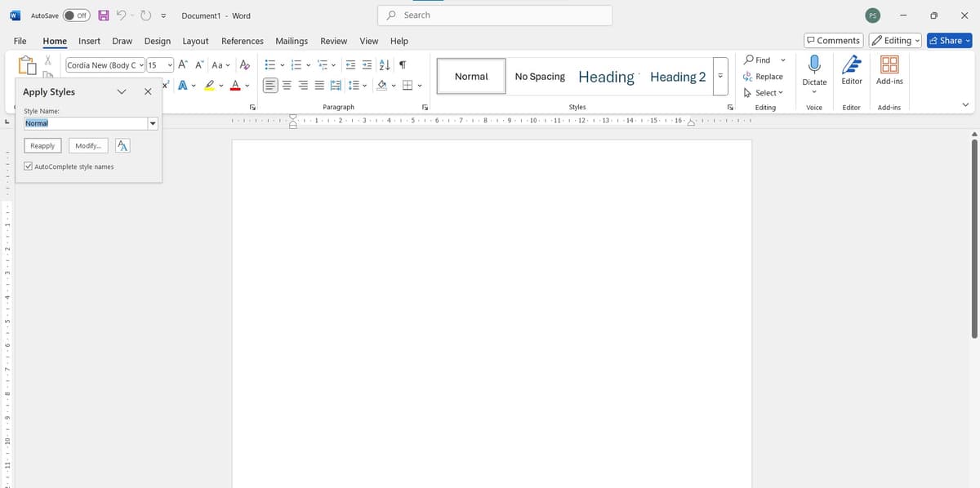
Task: Open the Select dropdown
Action: [764, 92]
